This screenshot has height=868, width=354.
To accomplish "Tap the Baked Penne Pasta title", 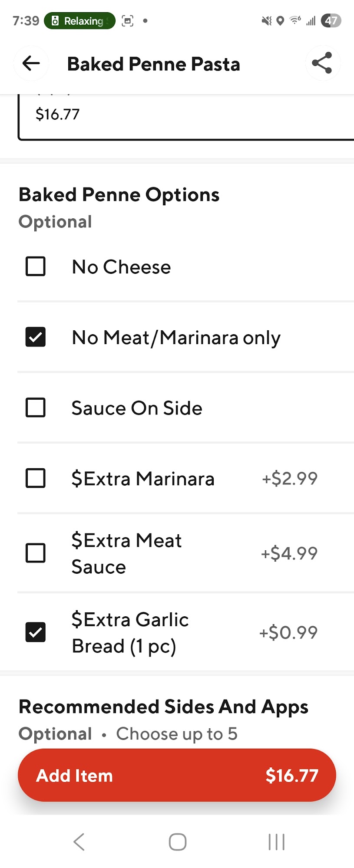I will [153, 64].
